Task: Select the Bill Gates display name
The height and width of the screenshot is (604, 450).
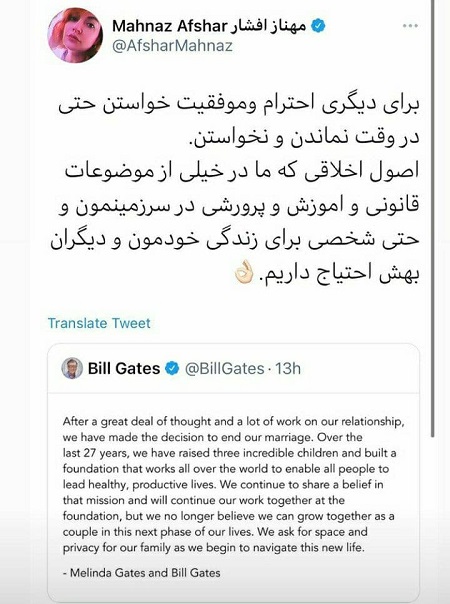Action: click(124, 368)
